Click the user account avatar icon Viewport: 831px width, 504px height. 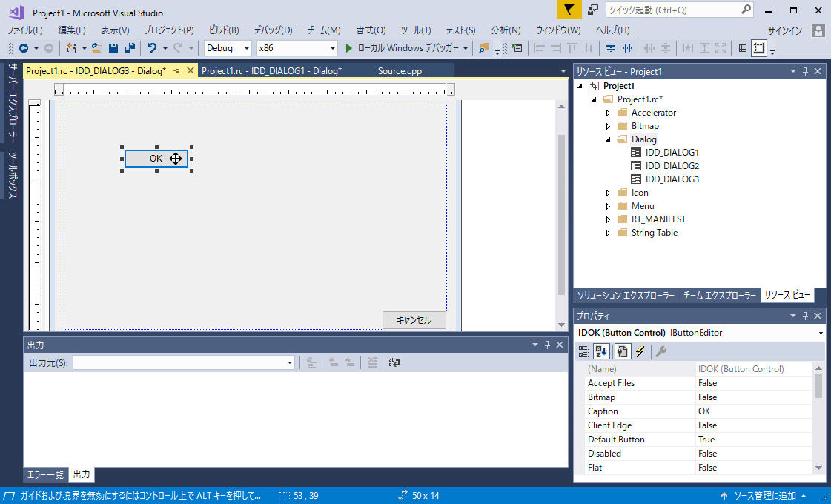tap(818, 30)
